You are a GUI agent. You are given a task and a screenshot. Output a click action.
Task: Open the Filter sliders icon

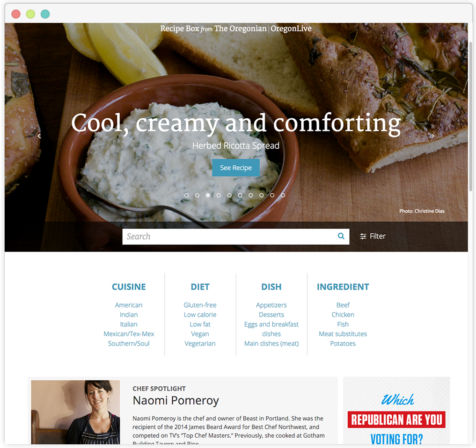pyautogui.click(x=363, y=236)
